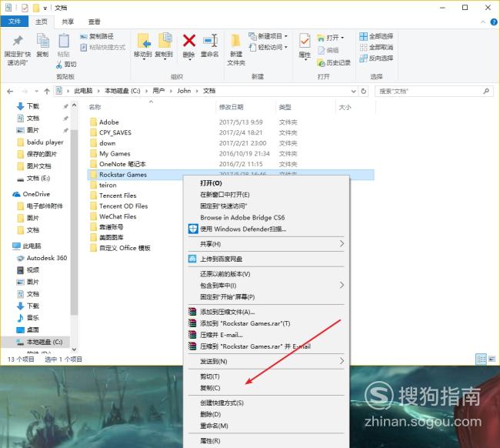This screenshot has height=448, width=500.
Task: Click the blue Help question icon
Action: [x=494, y=22]
